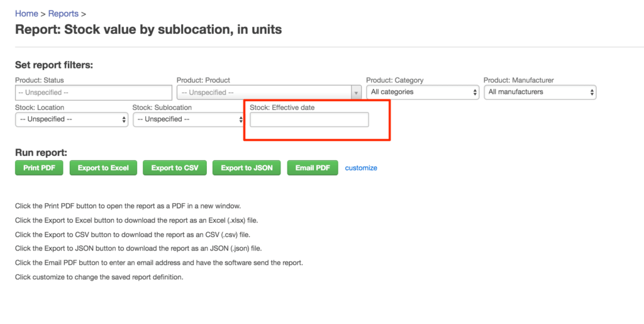Expand the All manufacturers dropdown
Image resolution: width=644 pixels, height=324 pixels.
pyautogui.click(x=540, y=92)
